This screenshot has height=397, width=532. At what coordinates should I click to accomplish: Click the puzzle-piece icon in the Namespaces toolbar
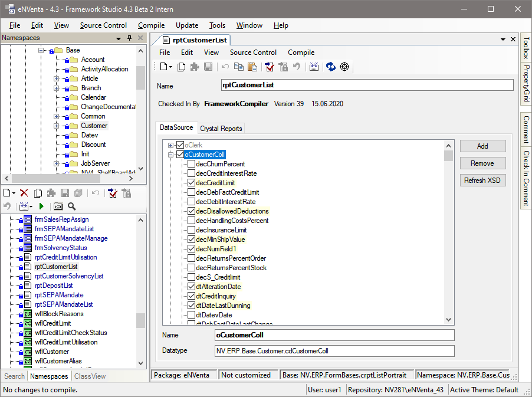(51, 193)
